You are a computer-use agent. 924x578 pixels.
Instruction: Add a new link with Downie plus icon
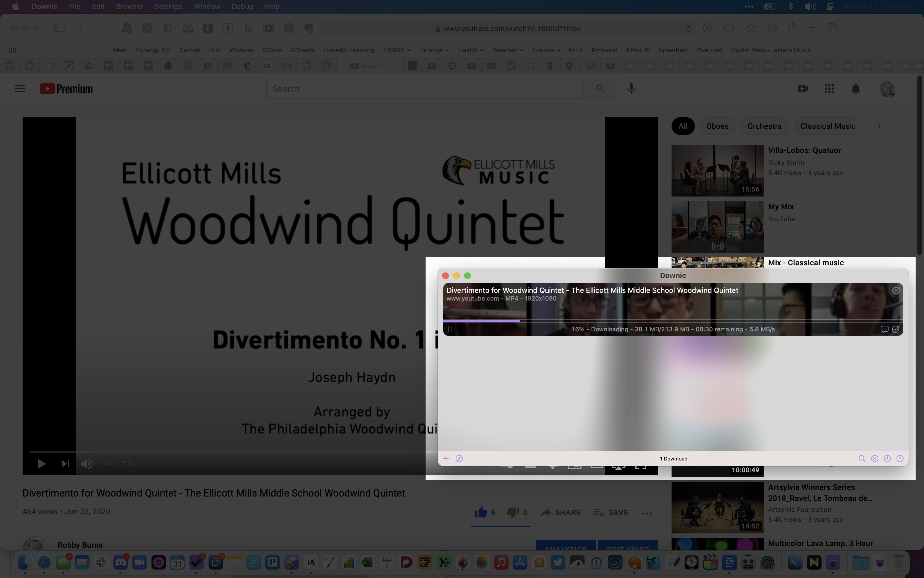446,458
